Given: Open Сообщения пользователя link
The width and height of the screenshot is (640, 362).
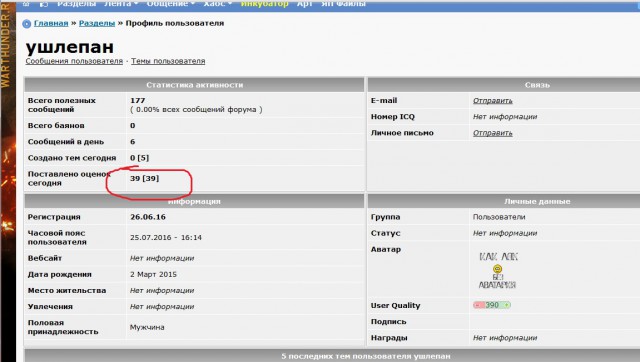Looking at the screenshot, I should click(x=74, y=61).
